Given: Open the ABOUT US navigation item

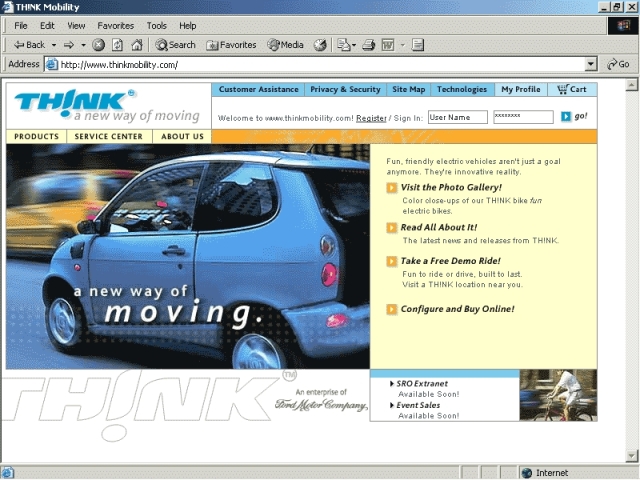Looking at the screenshot, I should (182, 137).
